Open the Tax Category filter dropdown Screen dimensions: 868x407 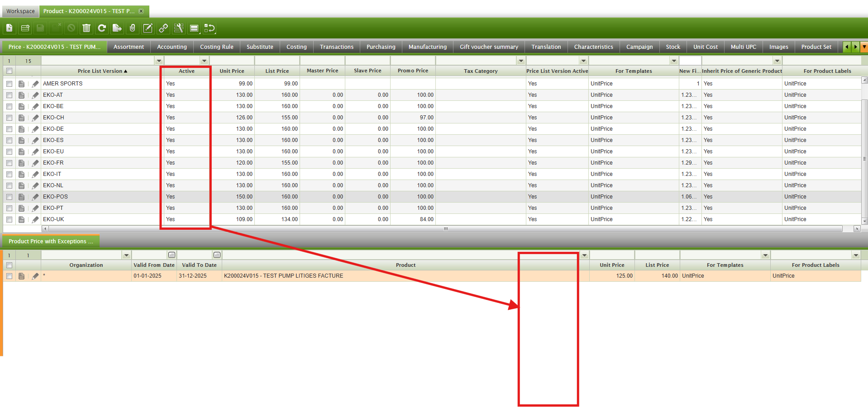point(521,61)
